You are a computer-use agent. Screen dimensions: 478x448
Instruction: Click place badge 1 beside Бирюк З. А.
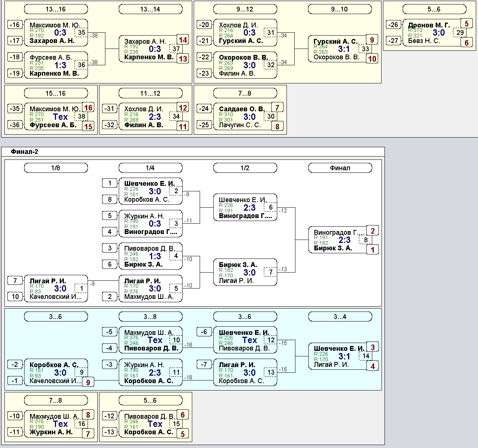click(x=373, y=250)
